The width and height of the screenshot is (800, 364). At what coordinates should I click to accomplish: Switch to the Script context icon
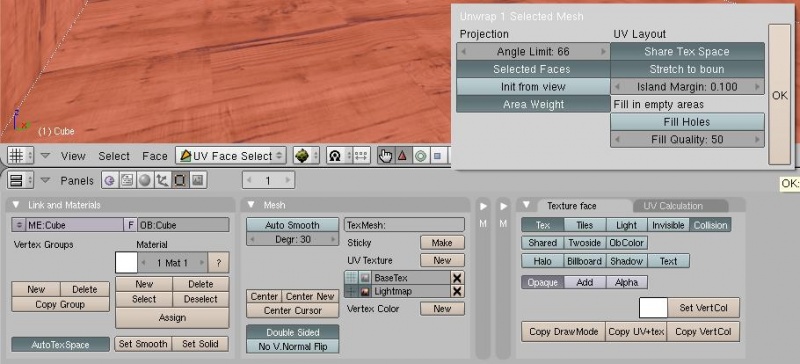point(128,180)
